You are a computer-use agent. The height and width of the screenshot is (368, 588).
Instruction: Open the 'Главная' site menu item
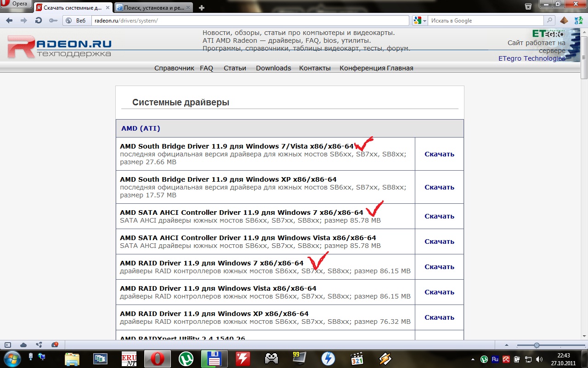pos(400,68)
